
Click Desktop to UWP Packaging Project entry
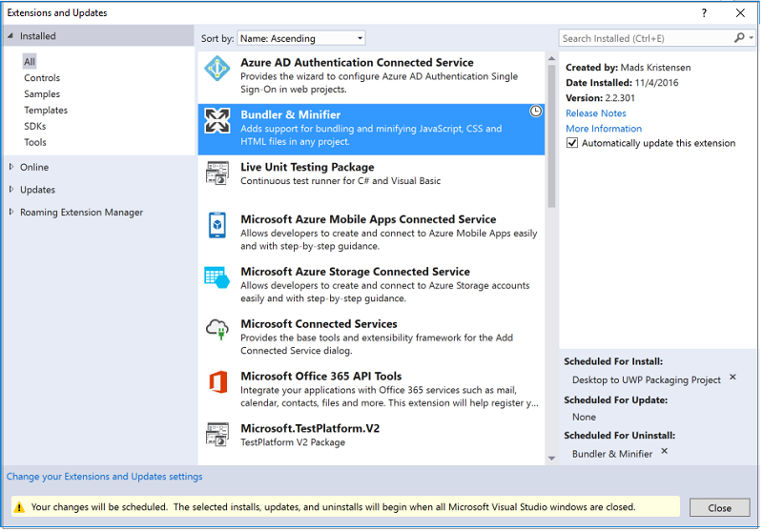pos(647,379)
